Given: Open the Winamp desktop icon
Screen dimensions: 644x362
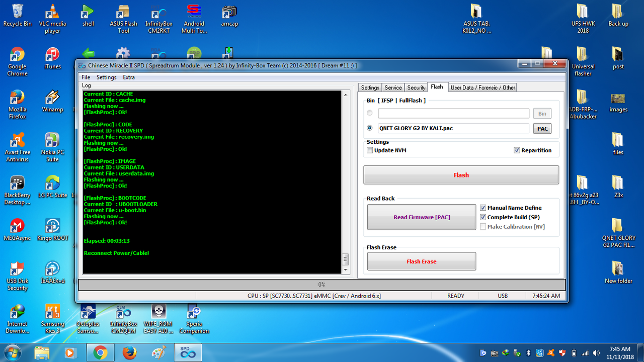Looking at the screenshot, I should tap(52, 101).
